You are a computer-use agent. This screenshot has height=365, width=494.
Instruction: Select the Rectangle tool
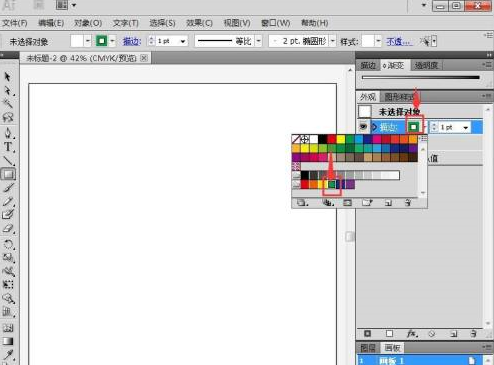click(8, 174)
